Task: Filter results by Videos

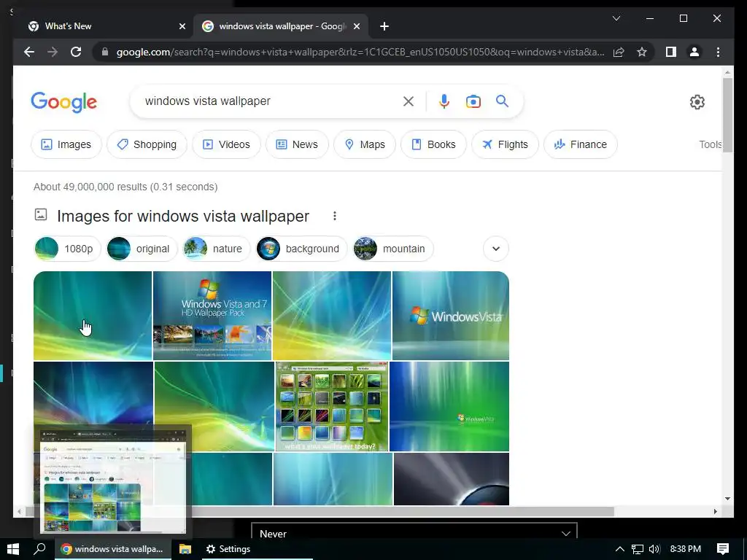Action: [226, 144]
